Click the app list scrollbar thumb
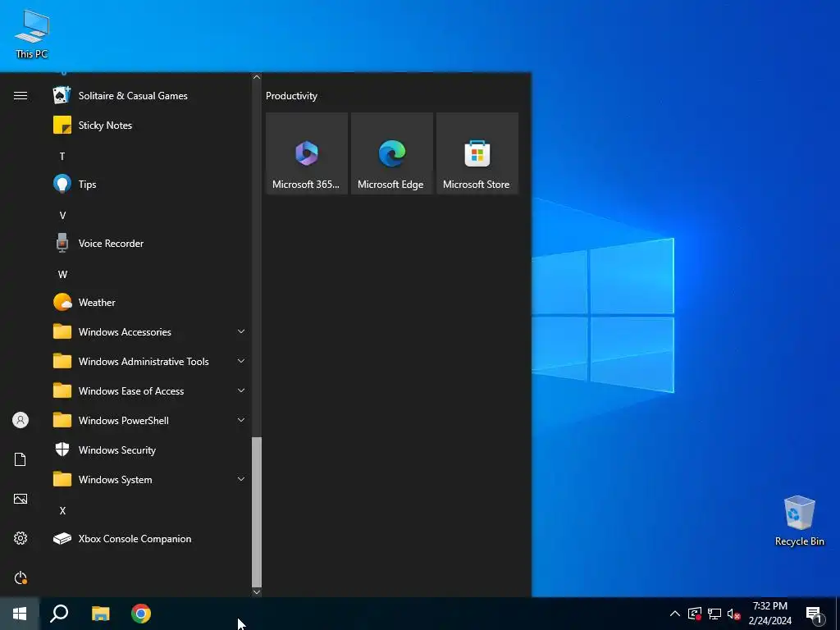The width and height of the screenshot is (840, 630). (257, 512)
